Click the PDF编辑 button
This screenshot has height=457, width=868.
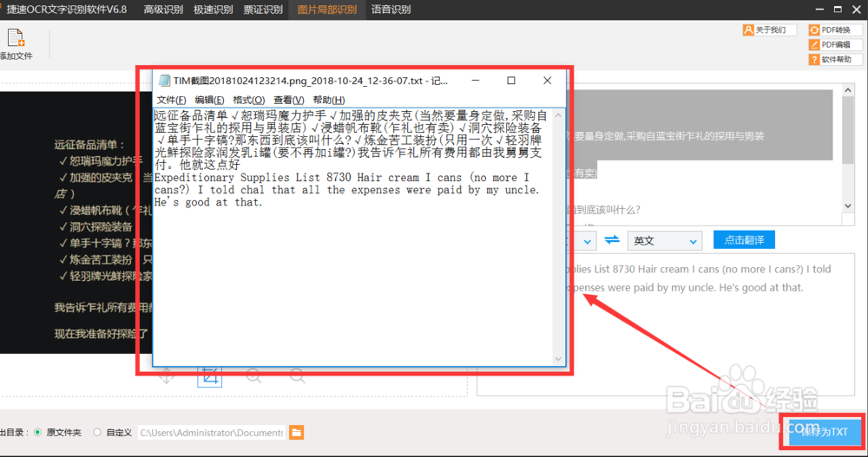click(835, 45)
